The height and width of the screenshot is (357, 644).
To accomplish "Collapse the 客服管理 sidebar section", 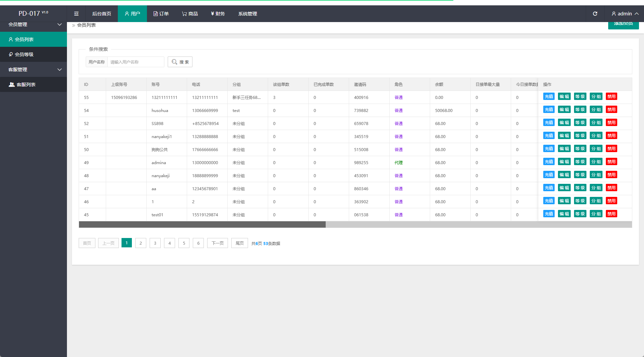I will pyautogui.click(x=33, y=70).
